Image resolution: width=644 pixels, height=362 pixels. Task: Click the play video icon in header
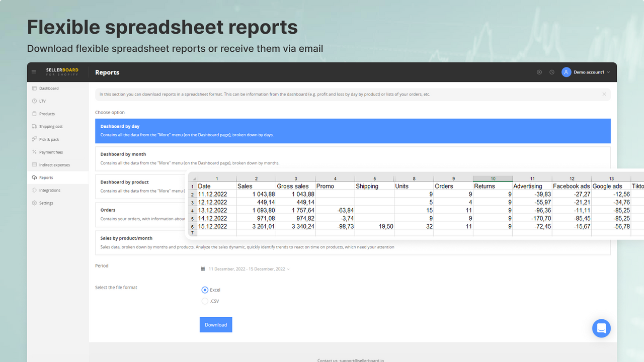pyautogui.click(x=539, y=72)
